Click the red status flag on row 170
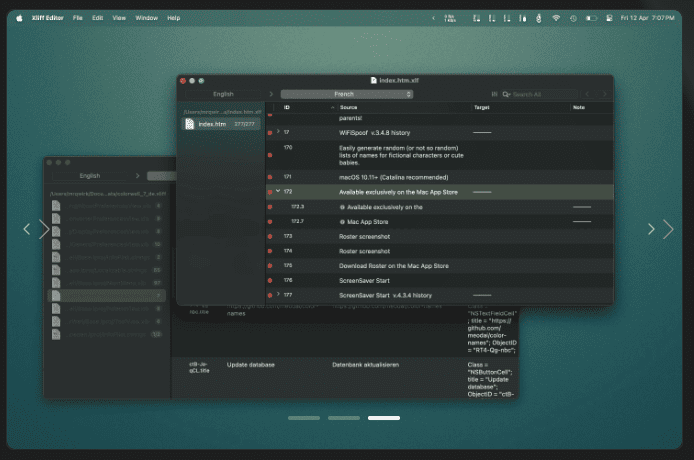 pyautogui.click(x=270, y=155)
